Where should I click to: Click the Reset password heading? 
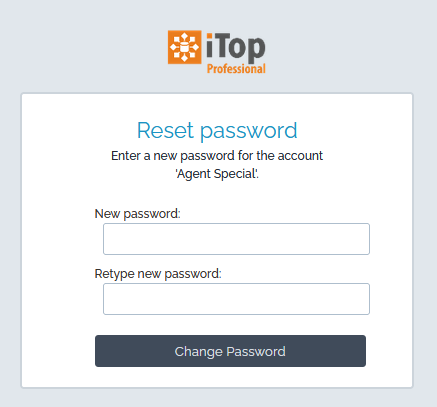coord(217,130)
